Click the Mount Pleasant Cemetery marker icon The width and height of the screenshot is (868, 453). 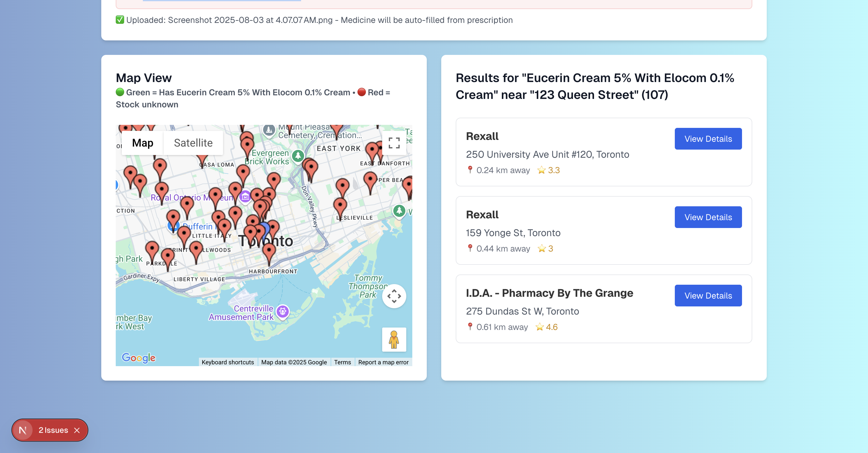(x=269, y=130)
